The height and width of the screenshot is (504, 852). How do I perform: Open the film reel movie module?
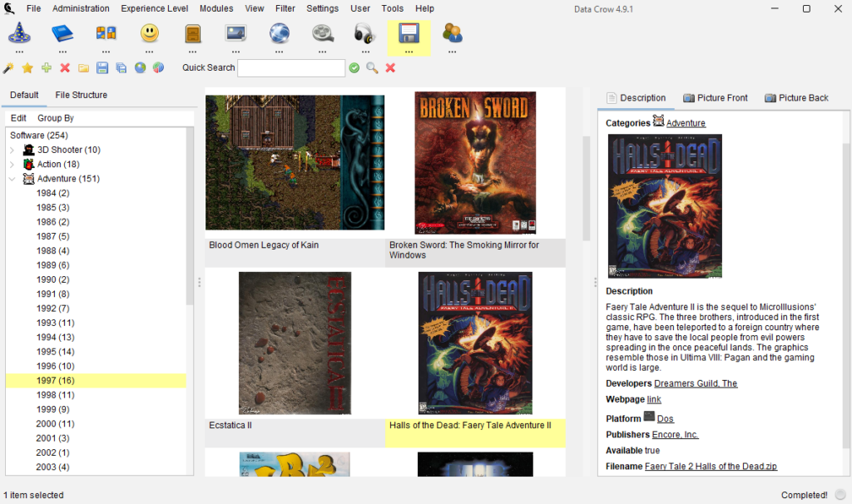click(322, 33)
